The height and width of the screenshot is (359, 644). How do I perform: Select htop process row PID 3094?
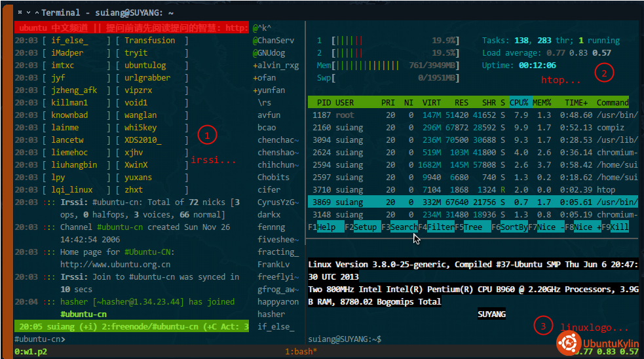pyautogui.click(x=473, y=140)
